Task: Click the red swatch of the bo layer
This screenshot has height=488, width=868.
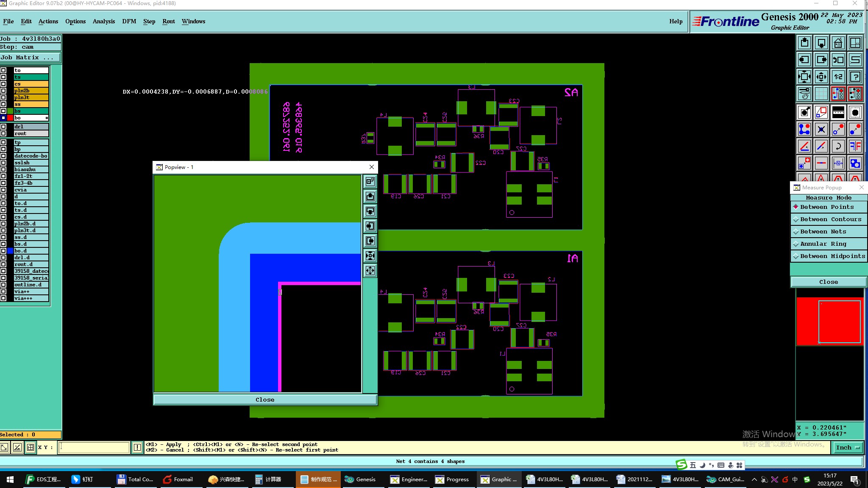Action: click(x=10, y=118)
